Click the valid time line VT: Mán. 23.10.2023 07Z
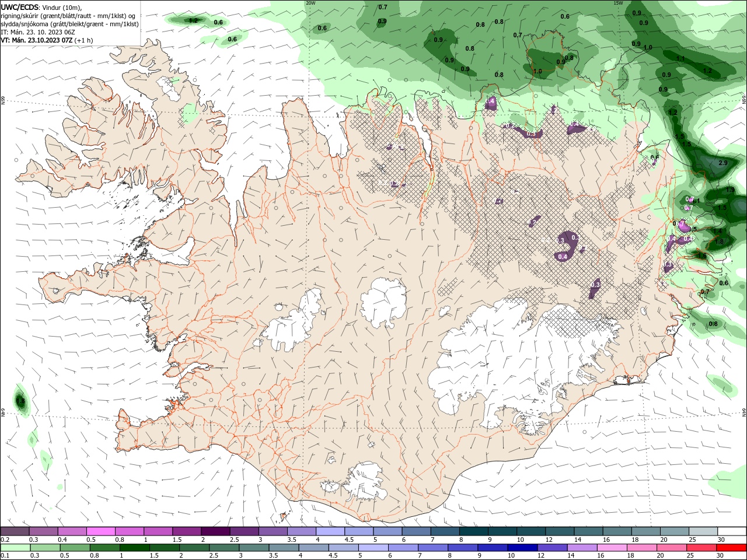Viewport: 747px width, 560px height. click(x=37, y=40)
